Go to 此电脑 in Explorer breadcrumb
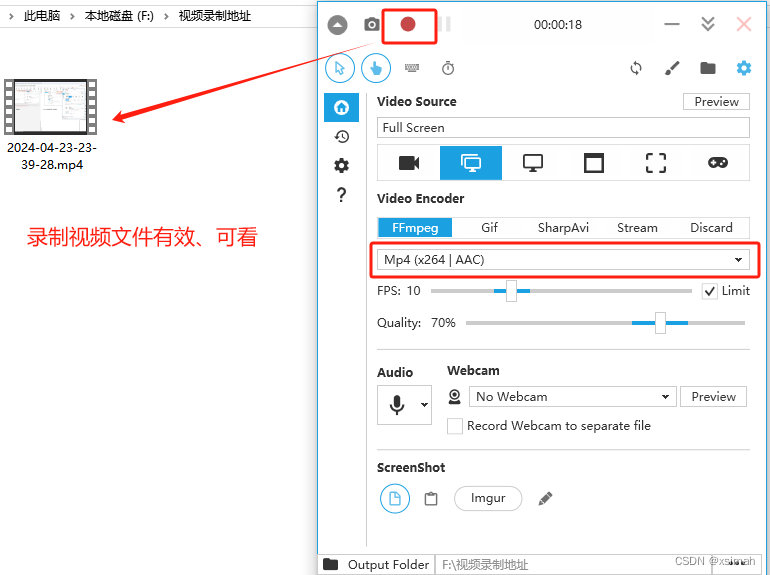 coord(42,16)
